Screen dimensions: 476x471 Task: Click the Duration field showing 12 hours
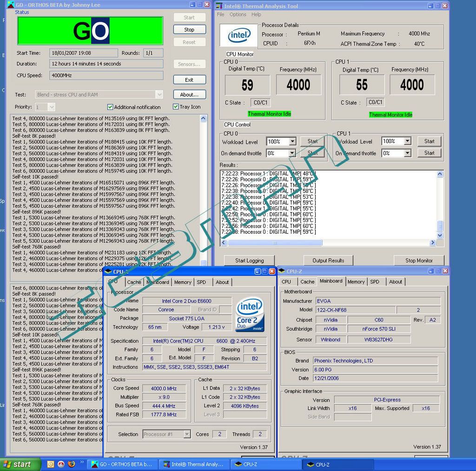pyautogui.click(x=106, y=64)
